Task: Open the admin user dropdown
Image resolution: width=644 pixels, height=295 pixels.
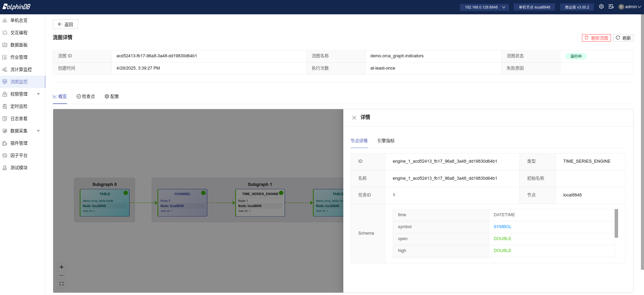Action: point(630,7)
